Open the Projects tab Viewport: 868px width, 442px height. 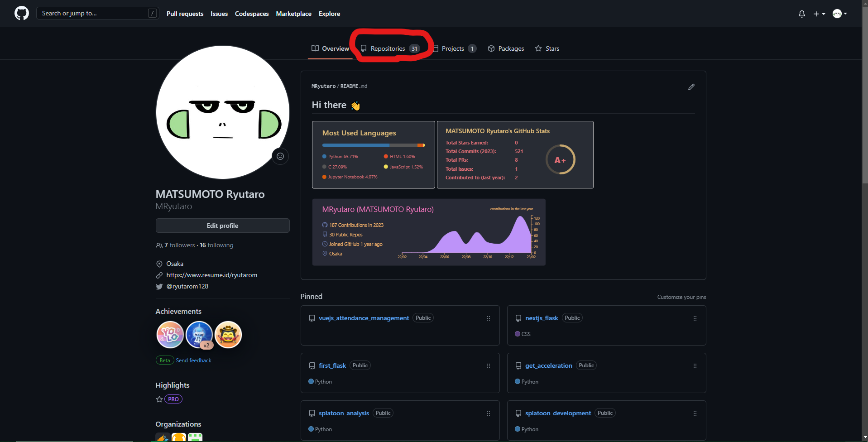tap(454, 48)
